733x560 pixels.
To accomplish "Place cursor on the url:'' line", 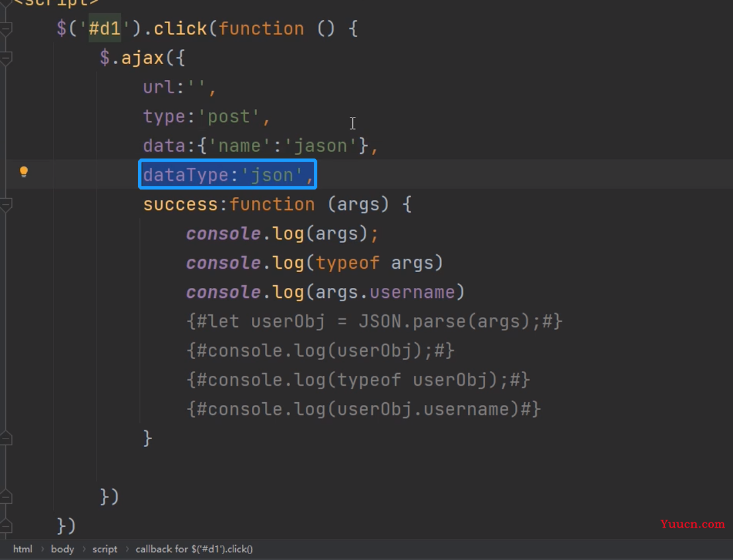I will [x=180, y=87].
